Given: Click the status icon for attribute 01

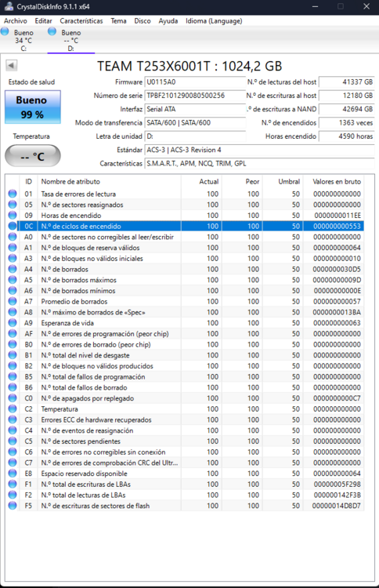Looking at the screenshot, I should point(13,194).
